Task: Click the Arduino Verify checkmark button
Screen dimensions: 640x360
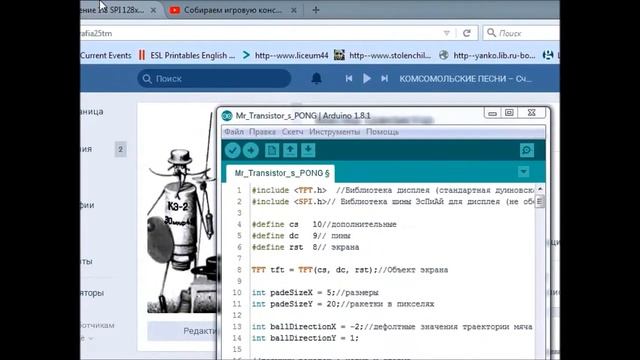Action: tap(233, 151)
